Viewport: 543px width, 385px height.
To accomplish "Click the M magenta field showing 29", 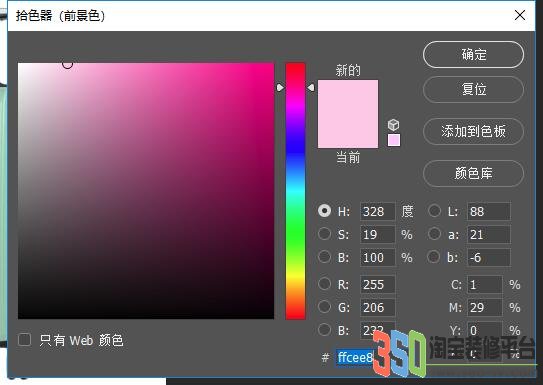I will point(484,307).
